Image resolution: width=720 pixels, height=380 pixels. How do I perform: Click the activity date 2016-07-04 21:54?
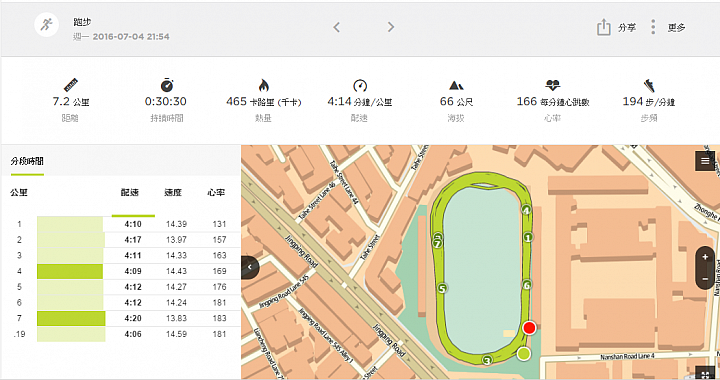point(121,37)
